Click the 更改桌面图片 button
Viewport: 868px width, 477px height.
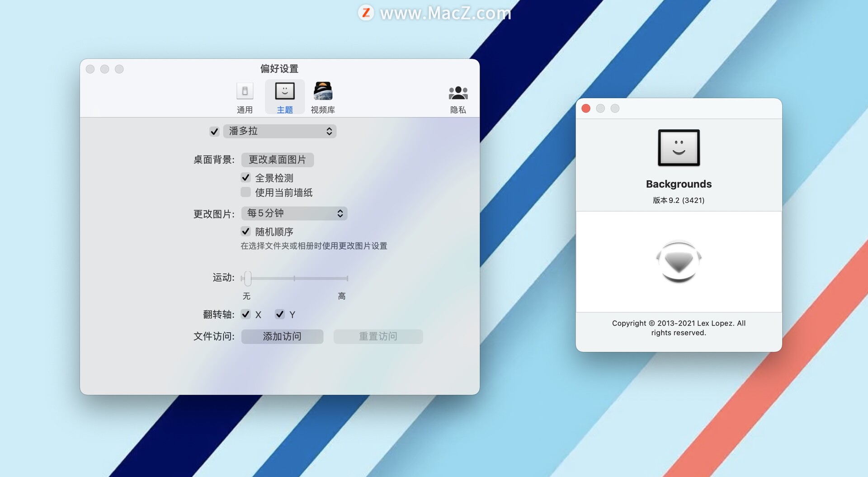(x=278, y=160)
